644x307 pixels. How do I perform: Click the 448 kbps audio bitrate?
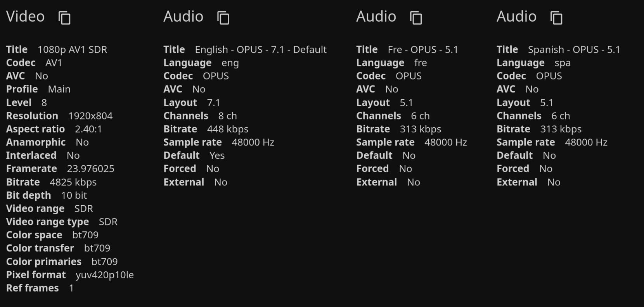click(x=227, y=129)
